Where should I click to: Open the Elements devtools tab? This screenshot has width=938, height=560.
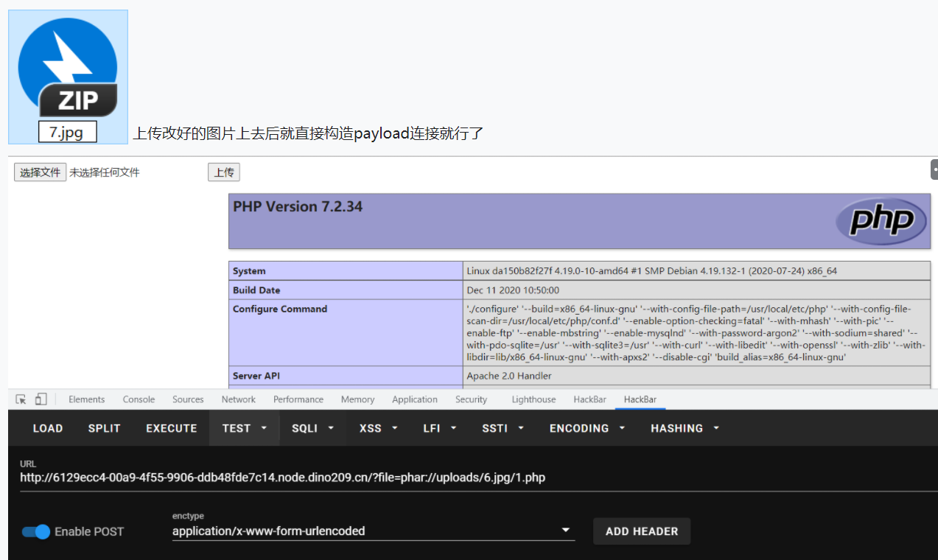(87, 399)
